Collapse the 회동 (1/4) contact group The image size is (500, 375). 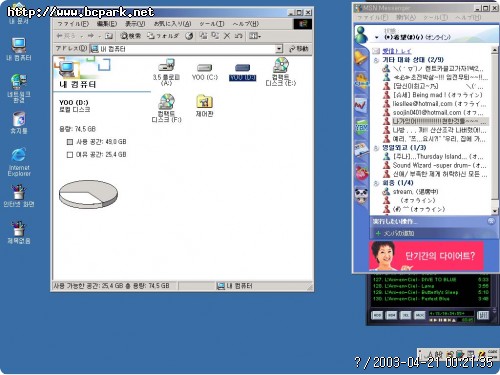click(376, 183)
